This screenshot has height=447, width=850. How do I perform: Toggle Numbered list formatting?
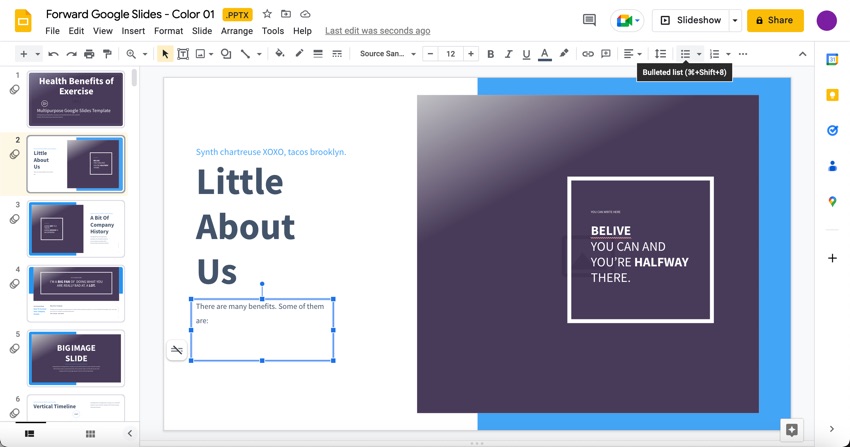[x=714, y=54]
